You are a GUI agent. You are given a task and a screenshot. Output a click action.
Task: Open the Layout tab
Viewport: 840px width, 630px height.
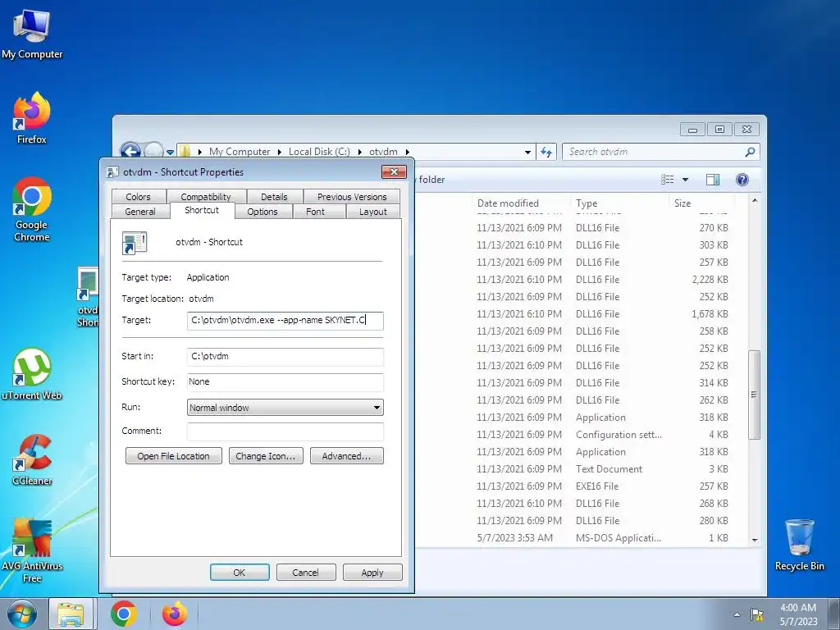[x=373, y=212]
